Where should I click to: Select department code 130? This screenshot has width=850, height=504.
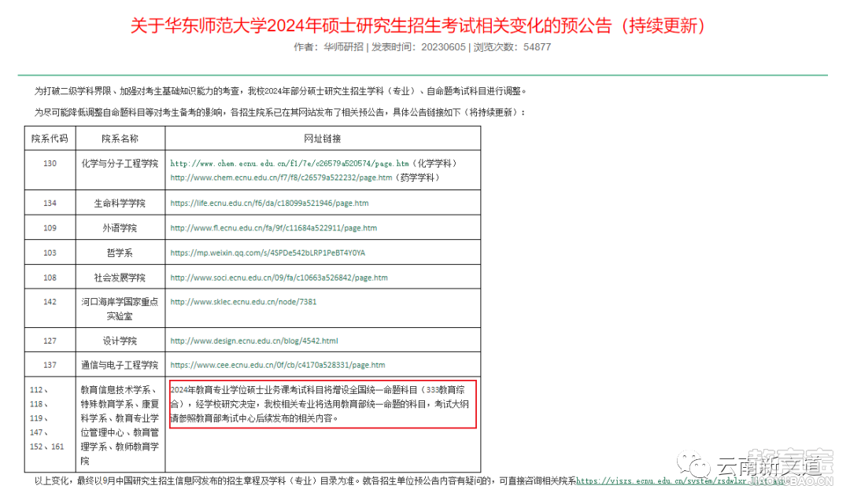tap(50, 163)
